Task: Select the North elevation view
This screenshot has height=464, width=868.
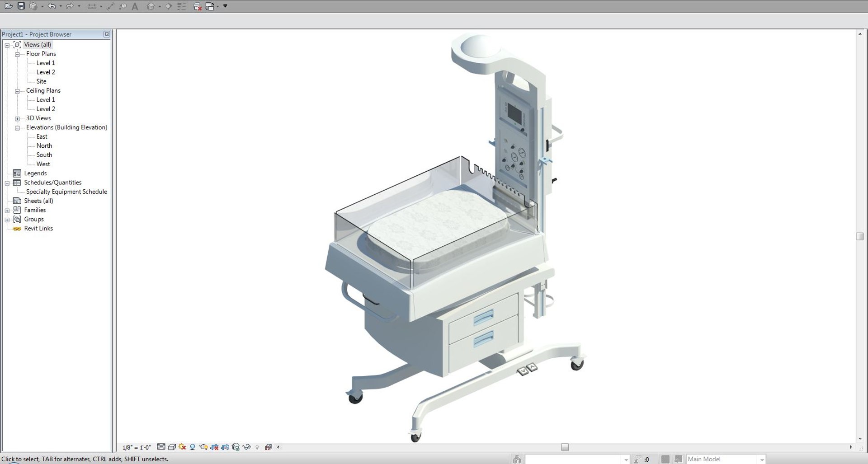Action: (x=44, y=145)
